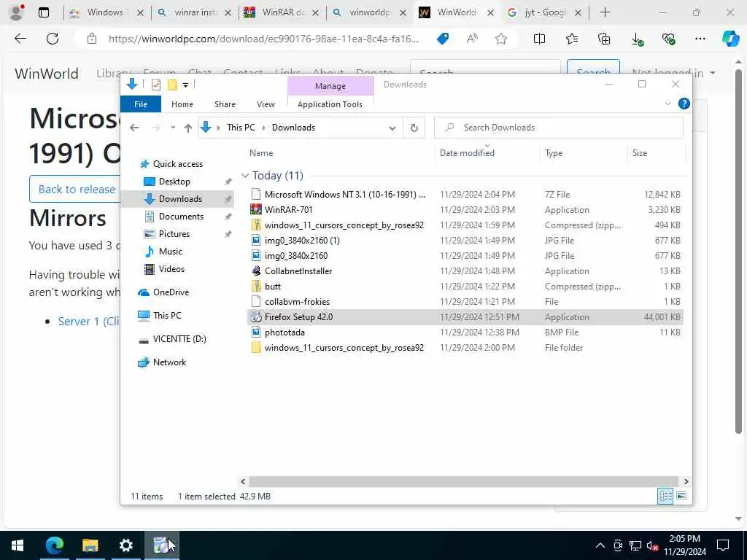Viewport: 747px width, 560px height.
Task: Click the New folder quick access icon
Action: click(172, 85)
